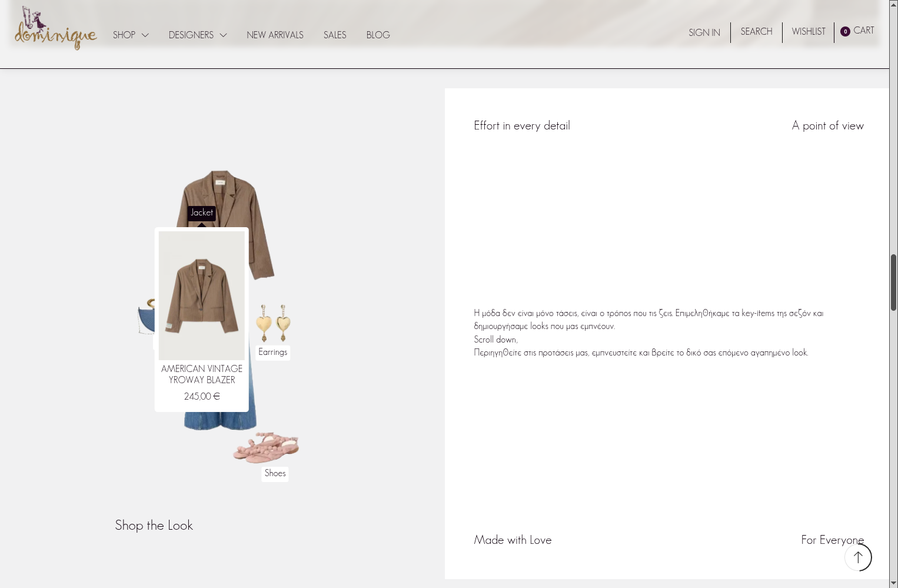Open the DESIGNERS menu item
Viewport: 898px width, 588px height.
tap(191, 35)
